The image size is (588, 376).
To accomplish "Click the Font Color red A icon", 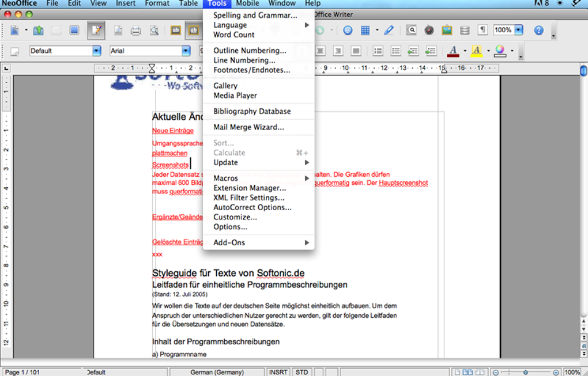I will click(x=453, y=51).
